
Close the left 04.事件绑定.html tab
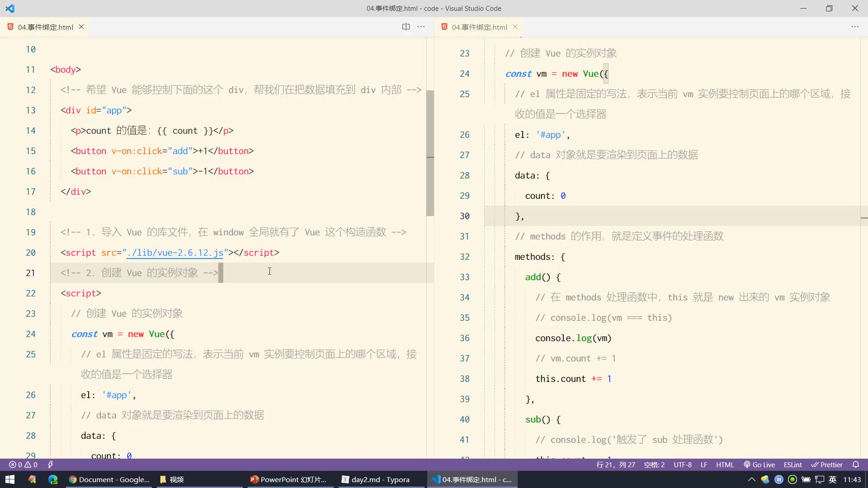(81, 27)
